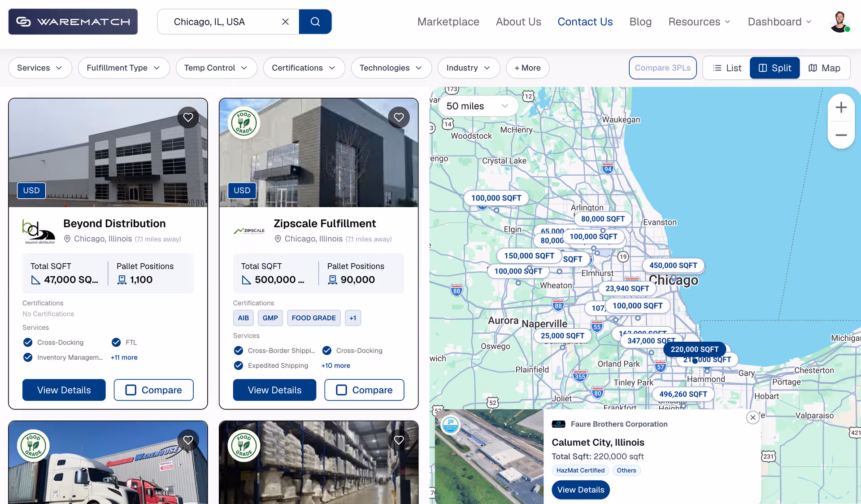Click the 450,000 SQFT map marker
The image size is (861, 504).
(673, 265)
